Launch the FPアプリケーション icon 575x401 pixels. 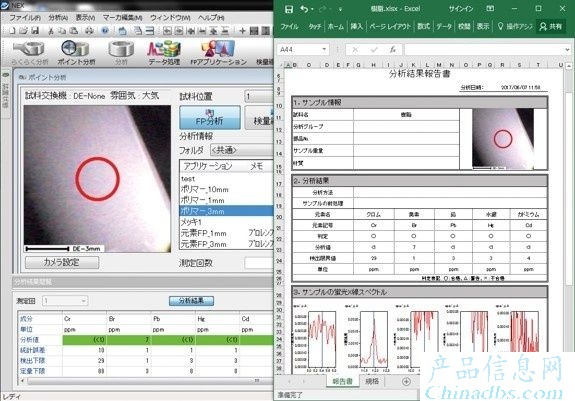[x=218, y=52]
